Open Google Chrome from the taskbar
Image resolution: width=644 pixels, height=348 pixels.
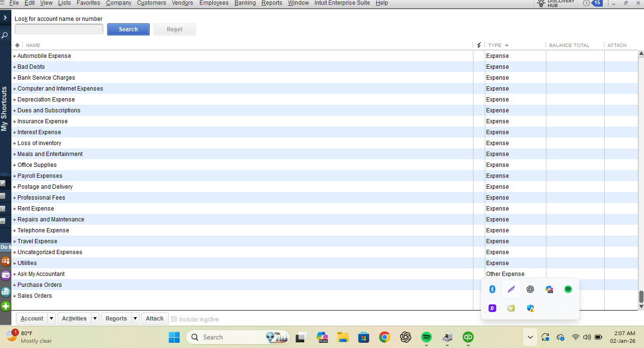click(385, 337)
